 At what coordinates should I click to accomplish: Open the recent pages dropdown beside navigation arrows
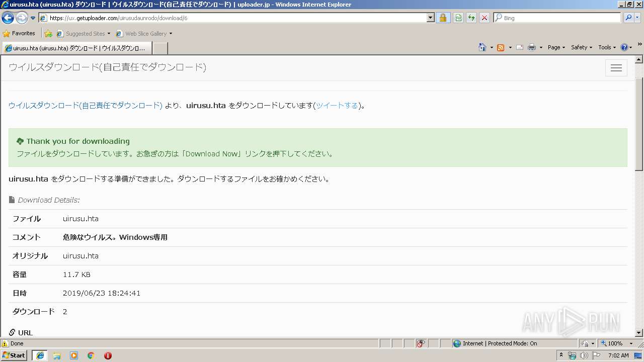point(33,18)
